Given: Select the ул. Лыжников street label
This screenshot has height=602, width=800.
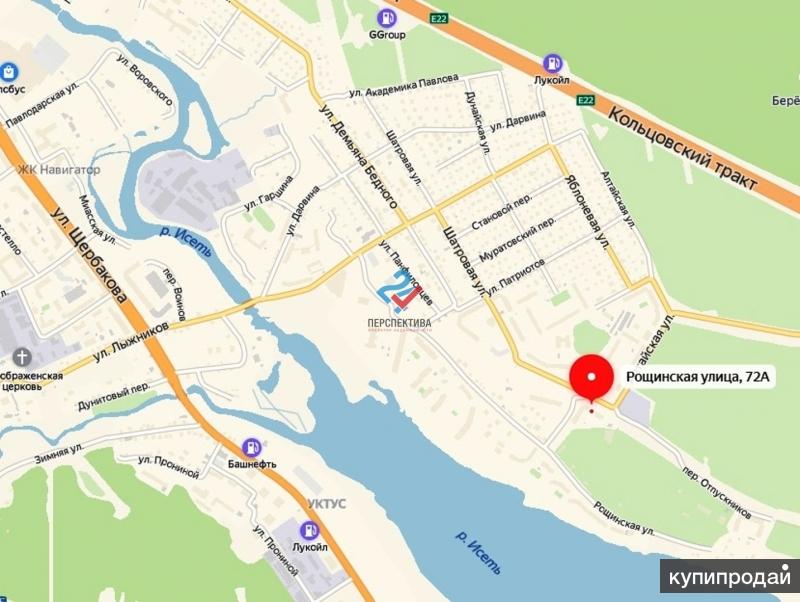Looking at the screenshot, I should (x=131, y=342).
